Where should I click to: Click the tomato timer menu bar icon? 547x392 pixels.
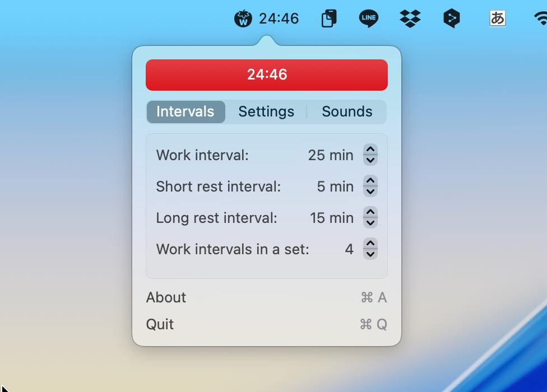[x=243, y=18]
